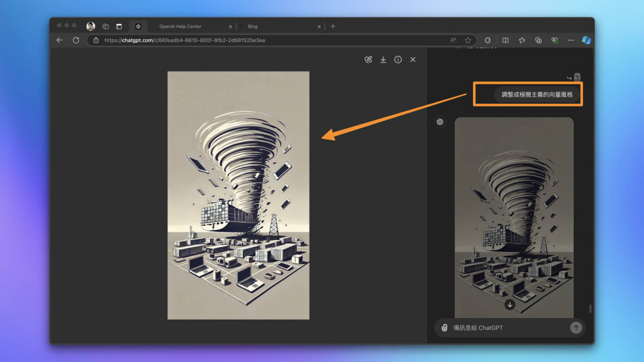The height and width of the screenshot is (362, 644).
Task: Open the browser Settings and more menu
Action: click(571, 40)
